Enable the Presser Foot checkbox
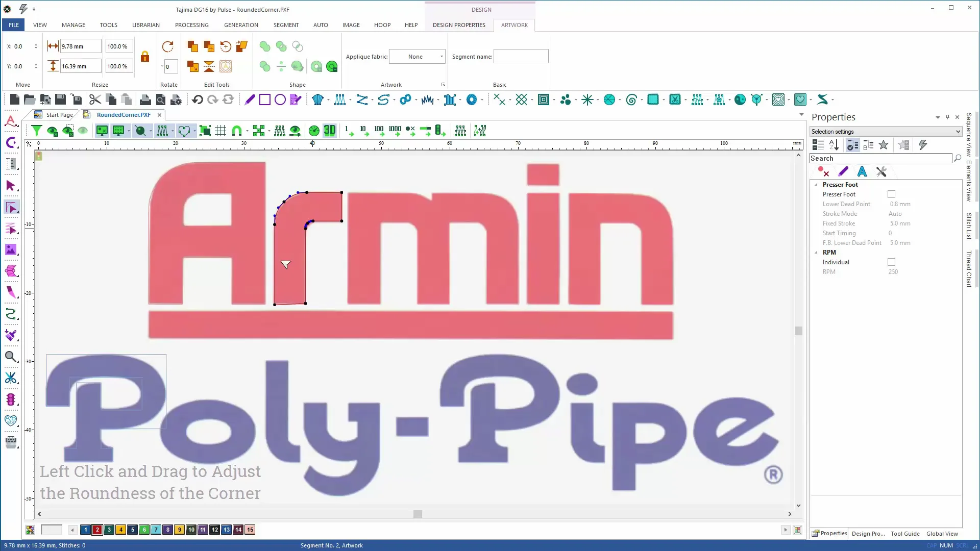980x551 pixels. coord(891,194)
